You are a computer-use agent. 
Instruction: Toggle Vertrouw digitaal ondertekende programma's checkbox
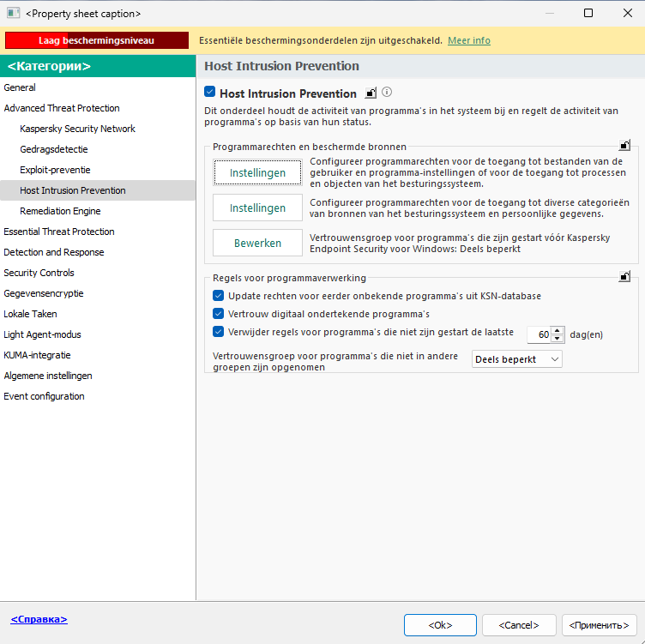[218, 314]
